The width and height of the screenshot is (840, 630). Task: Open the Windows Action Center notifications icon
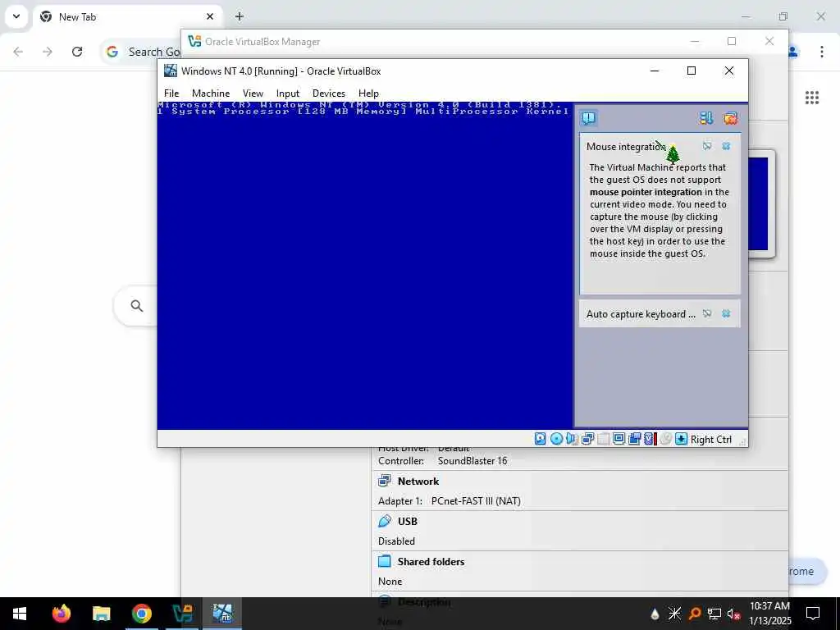813,614
